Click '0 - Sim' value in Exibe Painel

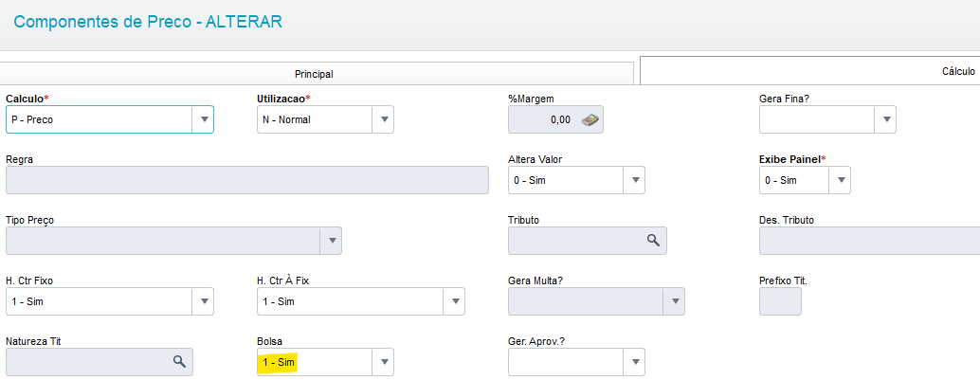point(781,180)
